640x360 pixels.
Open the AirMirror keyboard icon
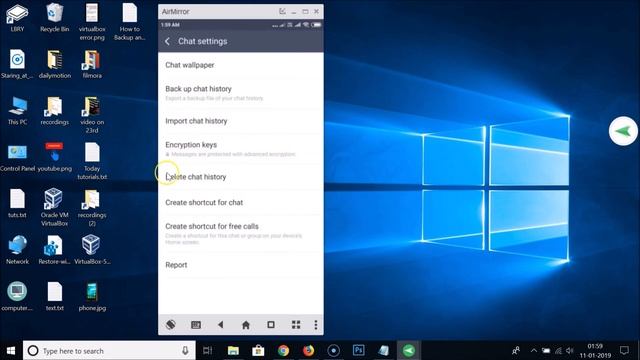pyautogui.click(x=196, y=325)
